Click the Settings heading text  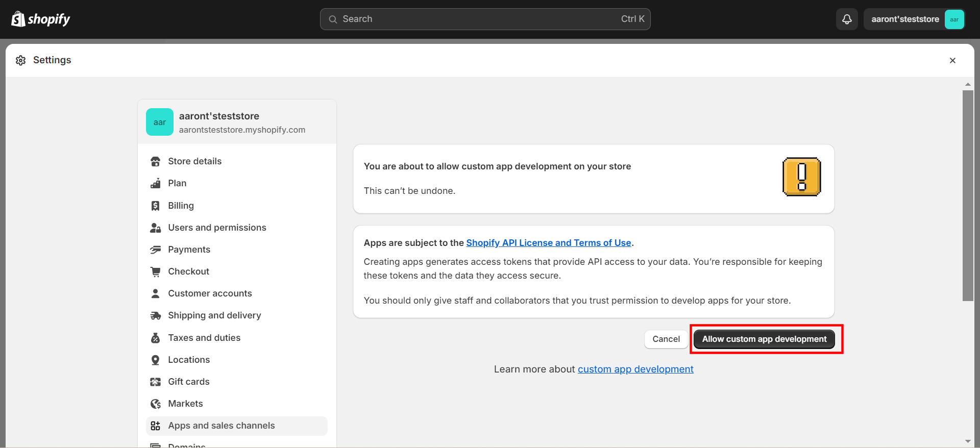(52, 60)
